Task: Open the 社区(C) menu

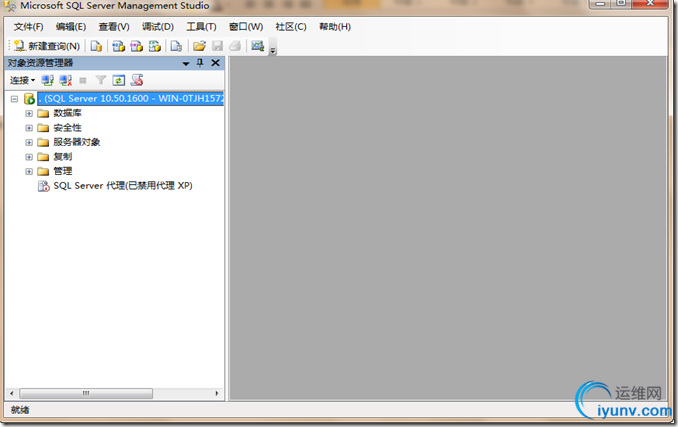Action: click(291, 27)
